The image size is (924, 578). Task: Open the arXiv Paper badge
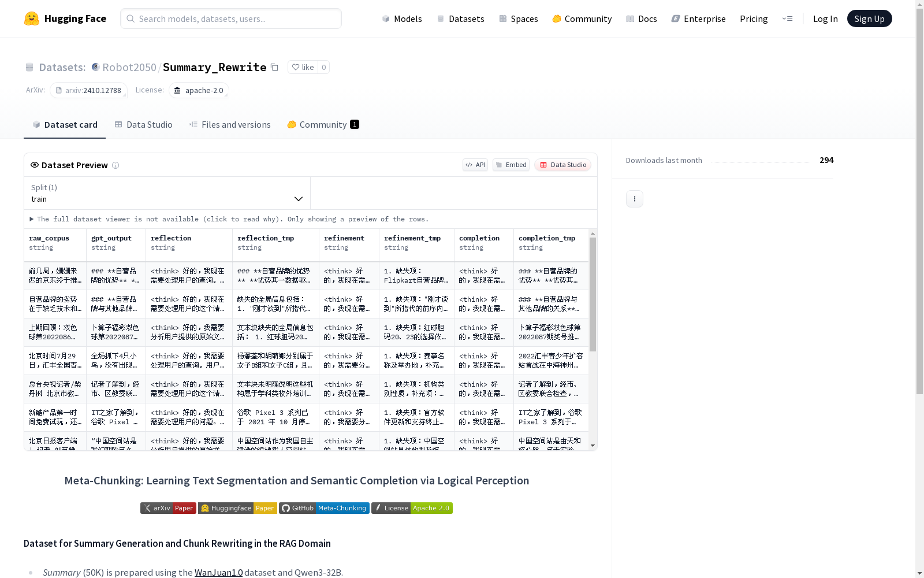coord(168,508)
